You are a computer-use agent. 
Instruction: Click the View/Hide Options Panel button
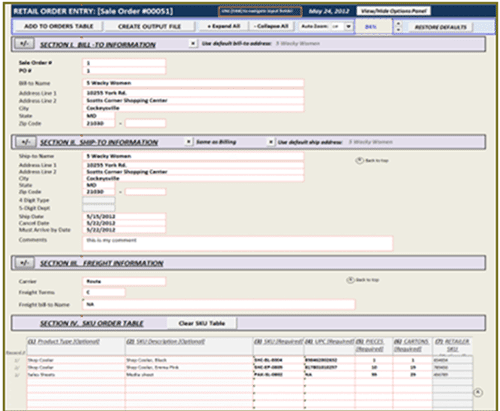[x=394, y=11]
